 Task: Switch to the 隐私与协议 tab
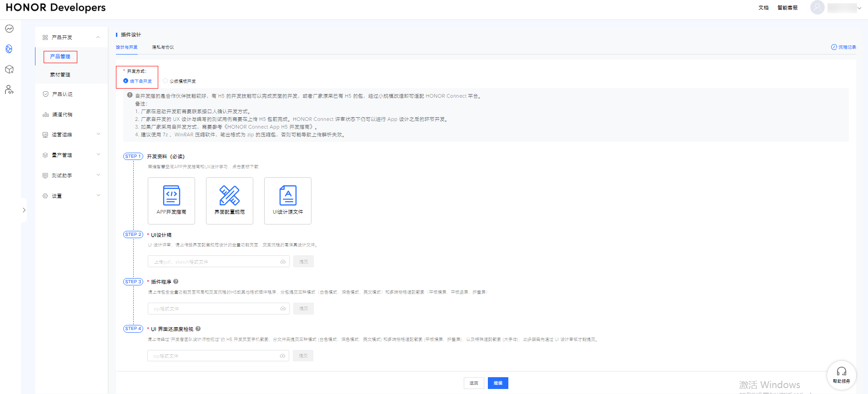tap(163, 47)
